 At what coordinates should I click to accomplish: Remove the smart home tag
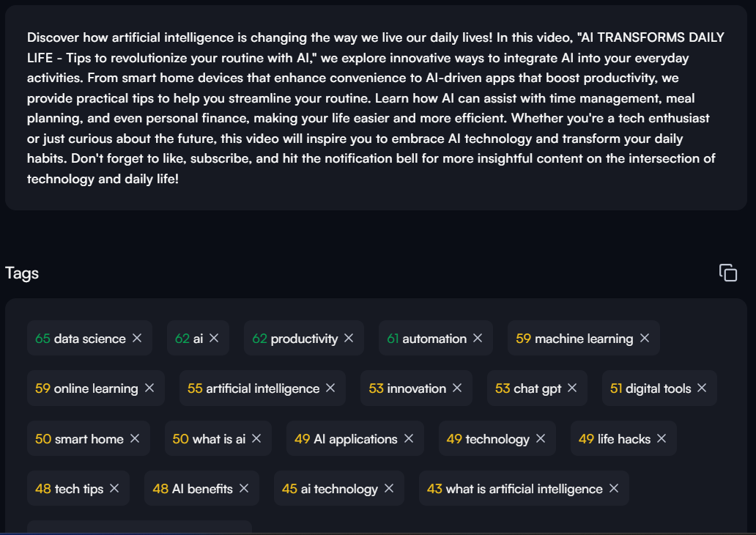point(135,438)
